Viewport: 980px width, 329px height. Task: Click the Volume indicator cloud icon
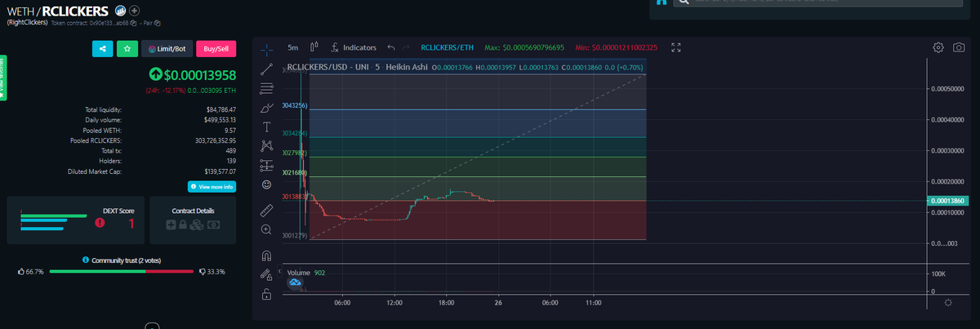point(296,282)
